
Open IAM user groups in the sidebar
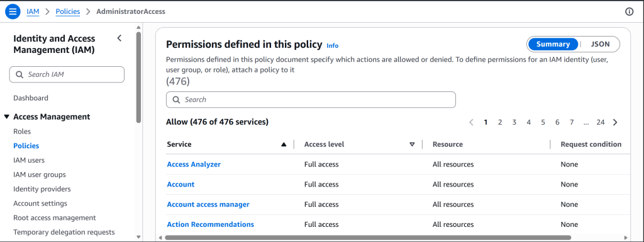click(x=40, y=175)
